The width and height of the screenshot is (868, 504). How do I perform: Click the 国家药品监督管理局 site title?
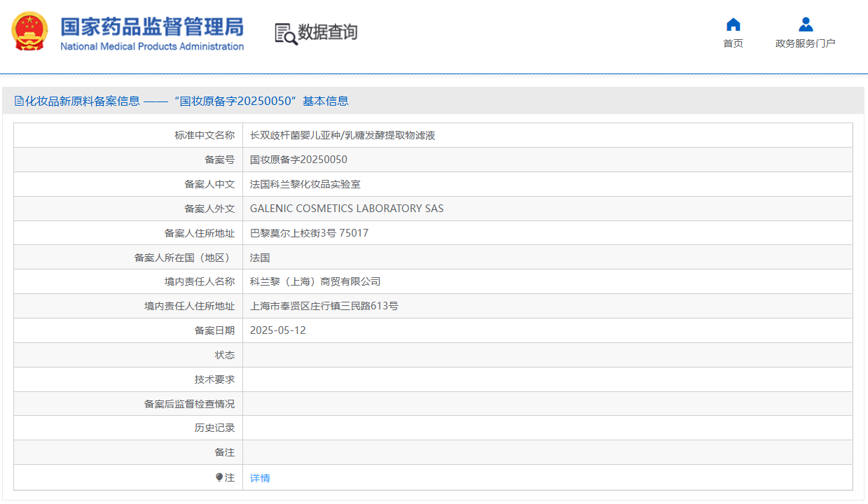pos(152,27)
